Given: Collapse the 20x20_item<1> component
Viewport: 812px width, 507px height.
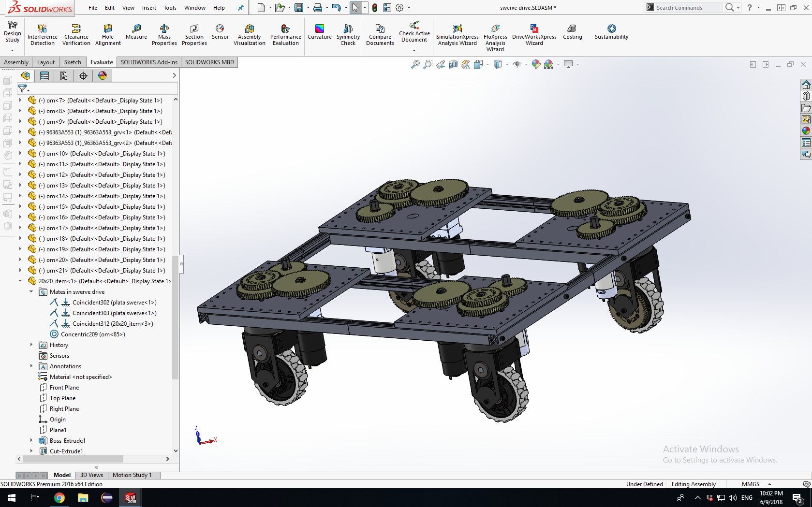Looking at the screenshot, I should 20,281.
